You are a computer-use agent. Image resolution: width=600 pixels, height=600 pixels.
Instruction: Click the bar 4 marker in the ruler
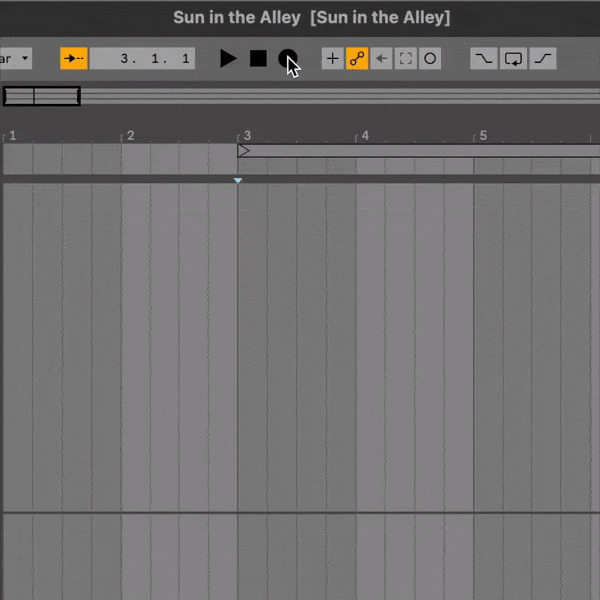click(365, 135)
